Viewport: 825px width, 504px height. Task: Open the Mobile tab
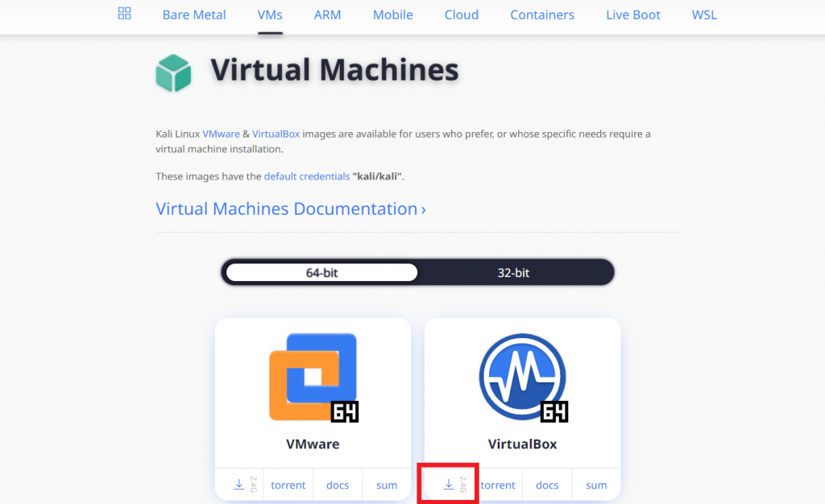coord(392,14)
